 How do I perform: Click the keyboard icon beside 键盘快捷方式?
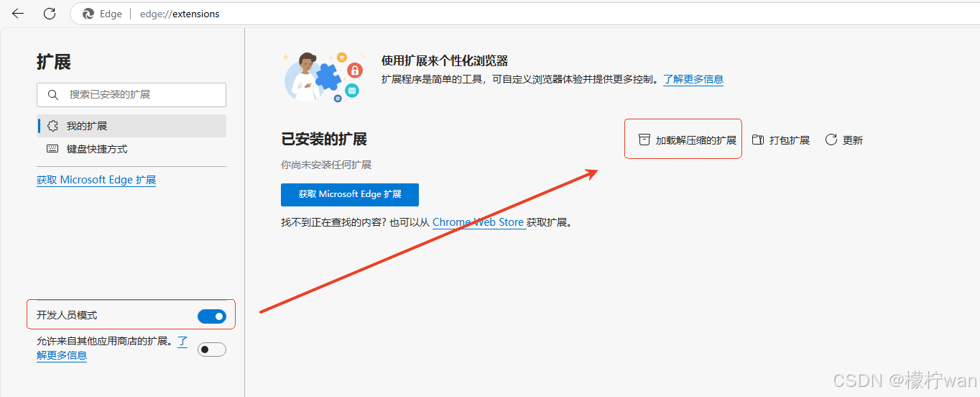pos(52,149)
